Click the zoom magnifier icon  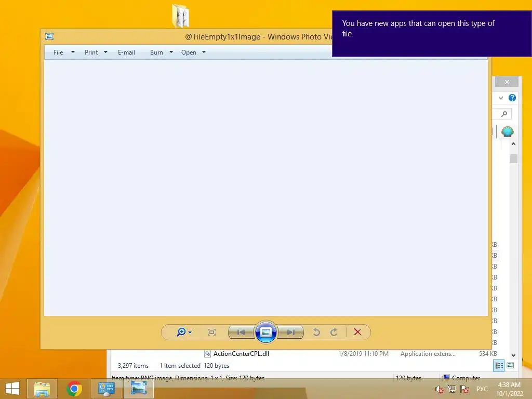point(181,332)
